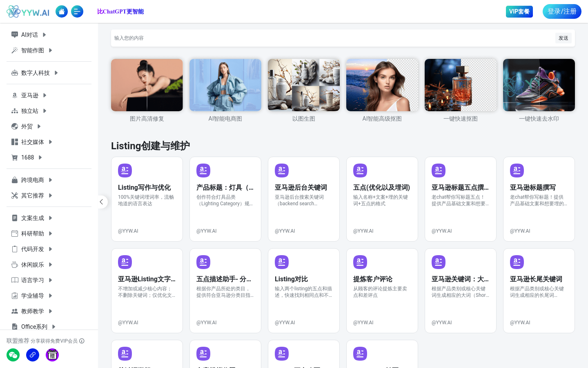Click the info icon next to 联盟推荐
The width and height of the screenshot is (588, 368).
(x=82, y=341)
